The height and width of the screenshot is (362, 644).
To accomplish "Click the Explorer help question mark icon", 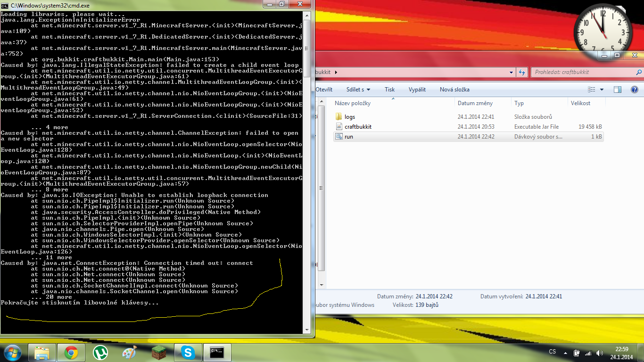I will [634, 90].
